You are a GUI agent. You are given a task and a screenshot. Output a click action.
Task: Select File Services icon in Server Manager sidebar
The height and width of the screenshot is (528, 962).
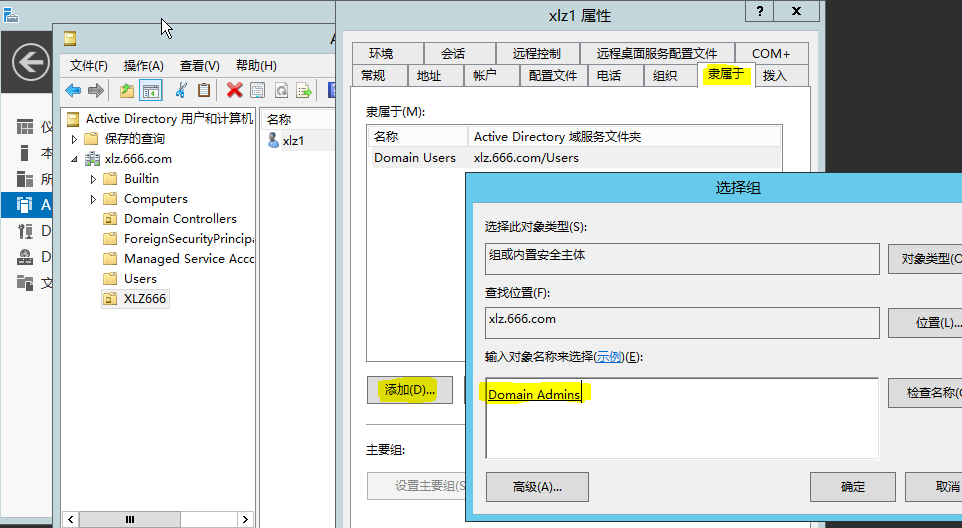click(25, 283)
